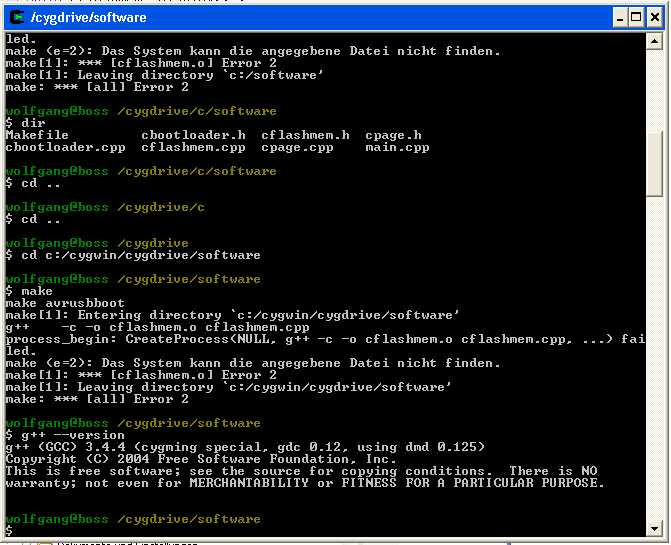Click the scrollbar down arrow
671x545 pixels.
coord(654,529)
